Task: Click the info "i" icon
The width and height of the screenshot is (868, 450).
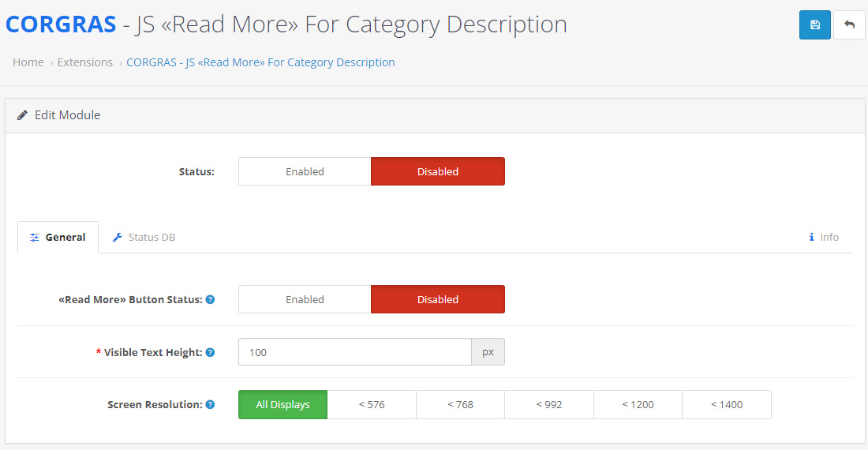Action: [811, 237]
